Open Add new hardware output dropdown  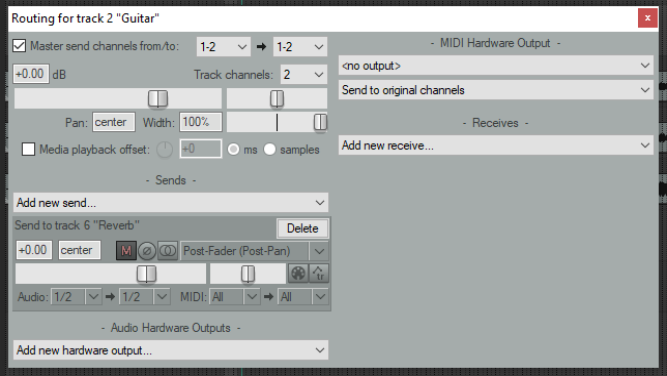171,350
